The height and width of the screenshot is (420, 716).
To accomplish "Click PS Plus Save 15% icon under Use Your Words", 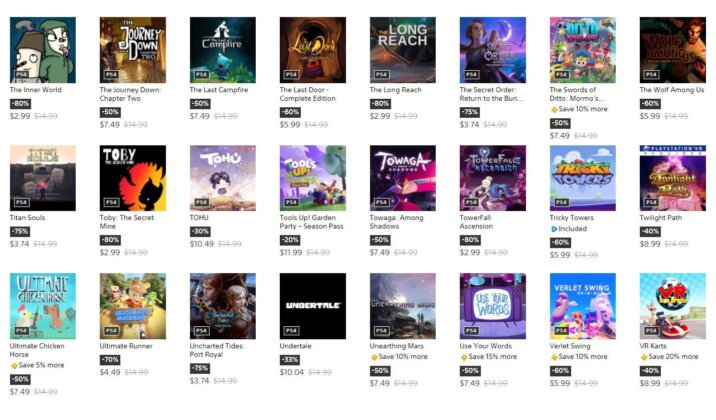I will click(x=464, y=357).
